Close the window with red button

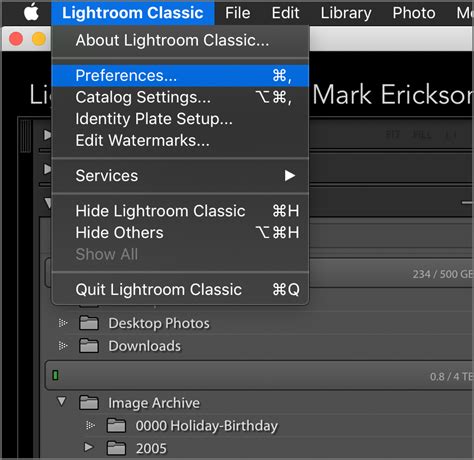coord(16,39)
